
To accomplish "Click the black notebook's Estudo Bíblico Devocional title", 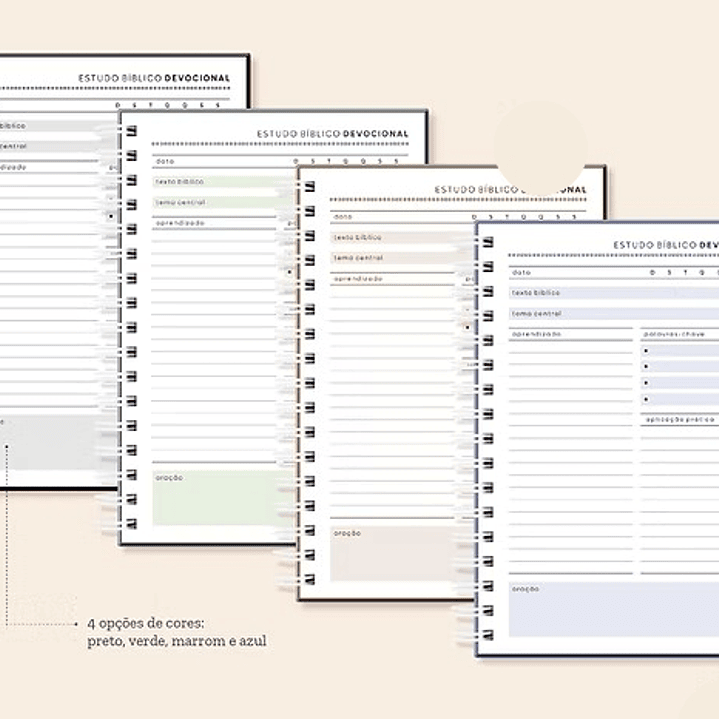I will [x=154, y=78].
